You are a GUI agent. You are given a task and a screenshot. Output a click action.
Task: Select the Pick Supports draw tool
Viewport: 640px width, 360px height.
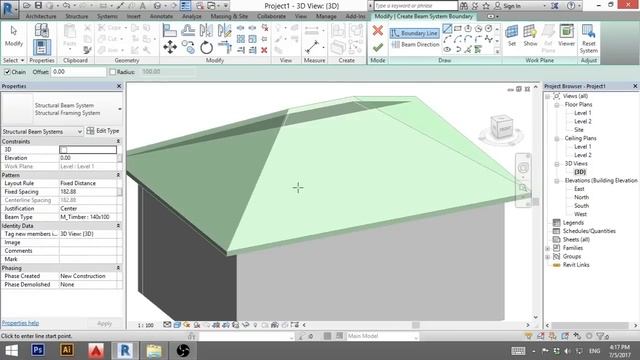[x=478, y=50]
